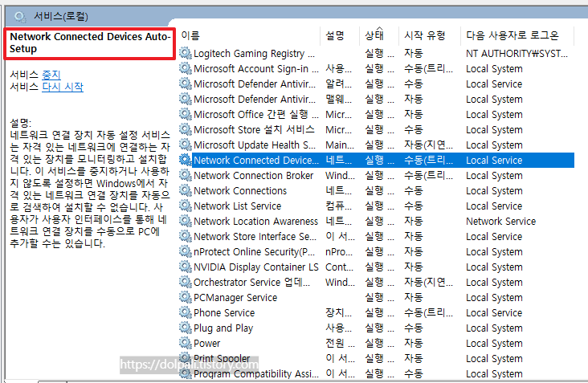This screenshot has height=383, width=588.
Task: Select the Orchestrator Service 업데... name
Action: [x=252, y=282]
